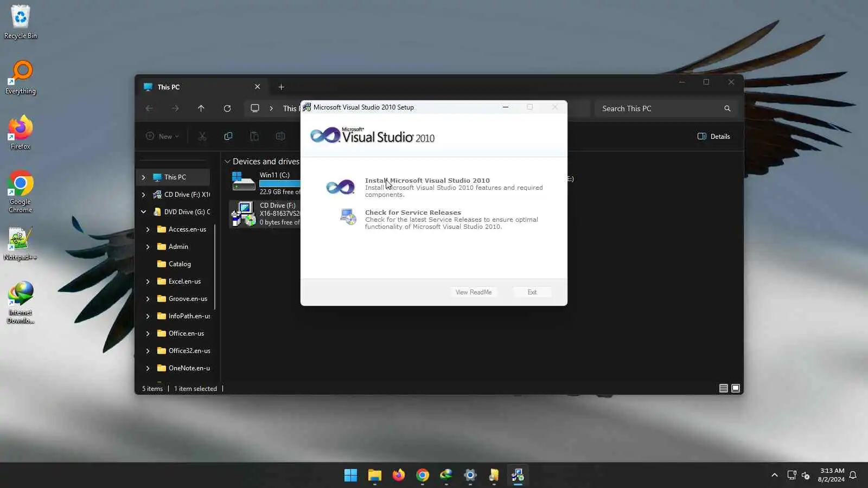Click the taskbar clock and date
Image resolution: width=868 pixels, height=488 pixels.
831,475
